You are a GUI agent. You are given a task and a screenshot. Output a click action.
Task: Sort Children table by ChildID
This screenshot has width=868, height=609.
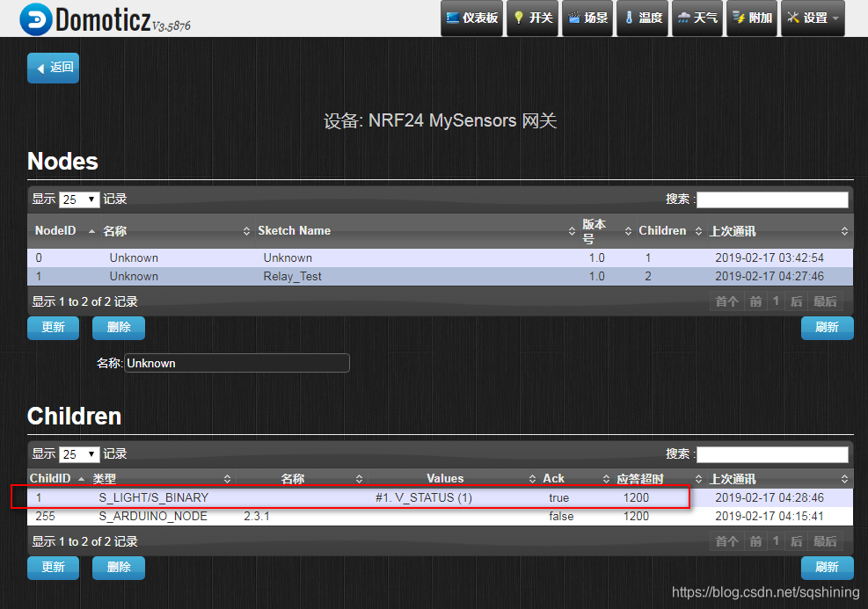coord(59,478)
